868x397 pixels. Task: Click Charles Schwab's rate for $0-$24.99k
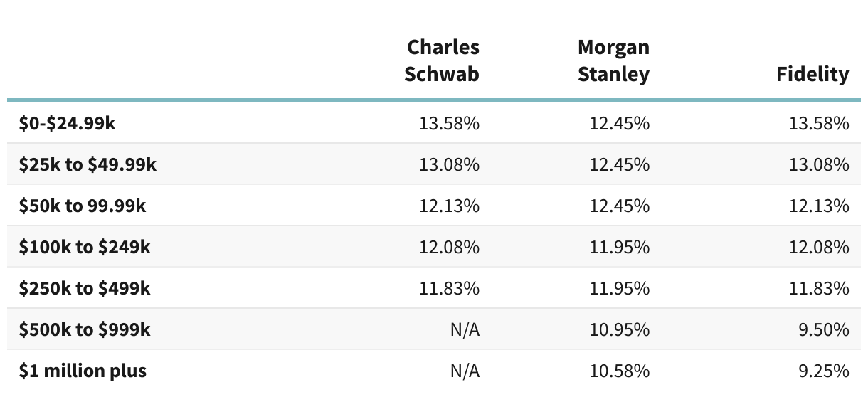coord(449,123)
